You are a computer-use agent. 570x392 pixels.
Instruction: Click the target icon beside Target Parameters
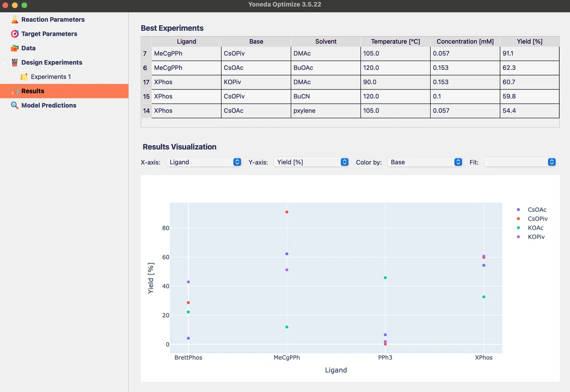tap(15, 34)
